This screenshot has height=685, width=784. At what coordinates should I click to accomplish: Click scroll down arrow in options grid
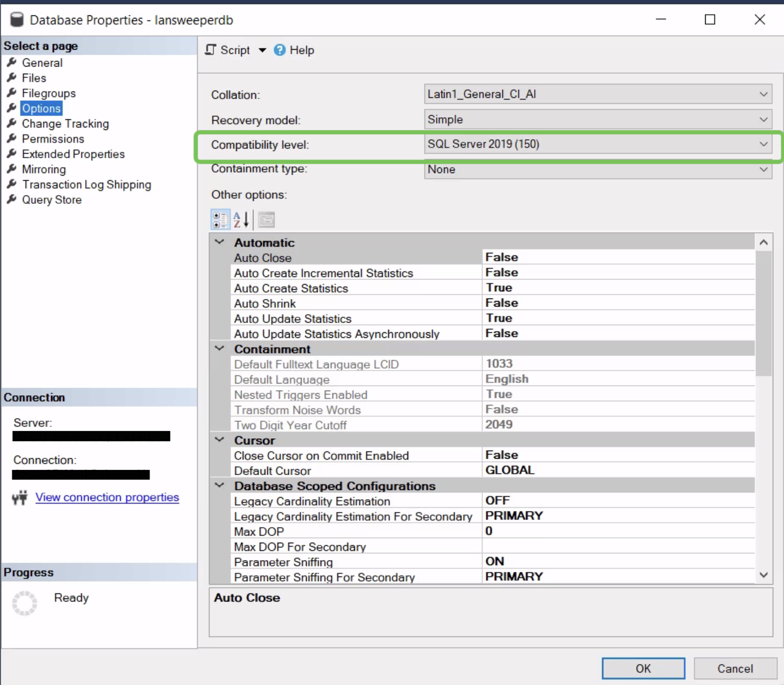click(764, 575)
